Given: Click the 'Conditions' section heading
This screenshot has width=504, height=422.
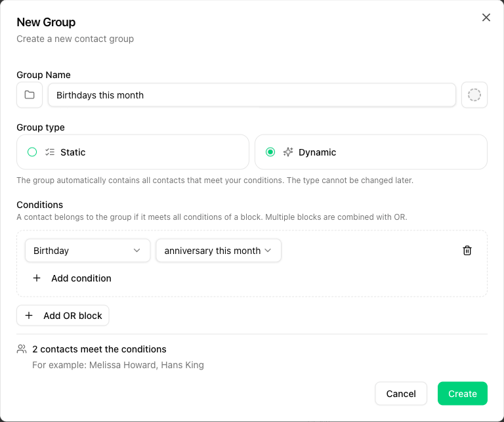Looking at the screenshot, I should click(x=40, y=205).
